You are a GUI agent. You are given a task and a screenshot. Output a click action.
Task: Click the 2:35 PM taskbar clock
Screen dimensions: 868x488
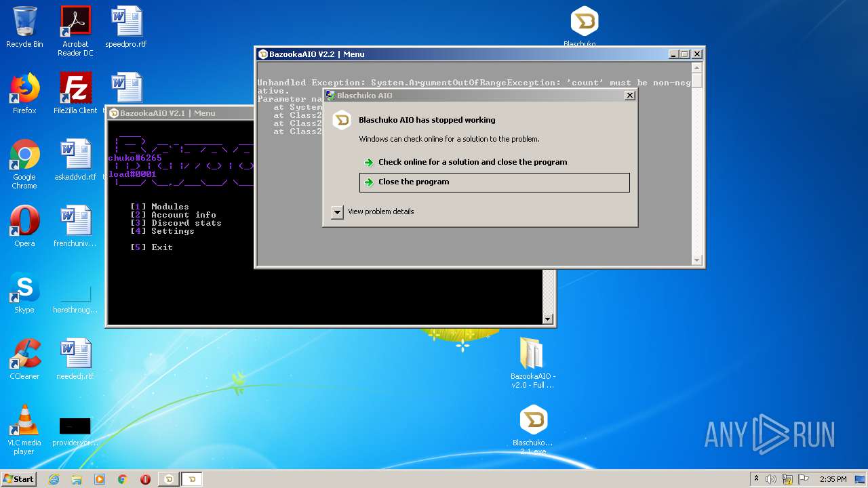pyautogui.click(x=833, y=479)
